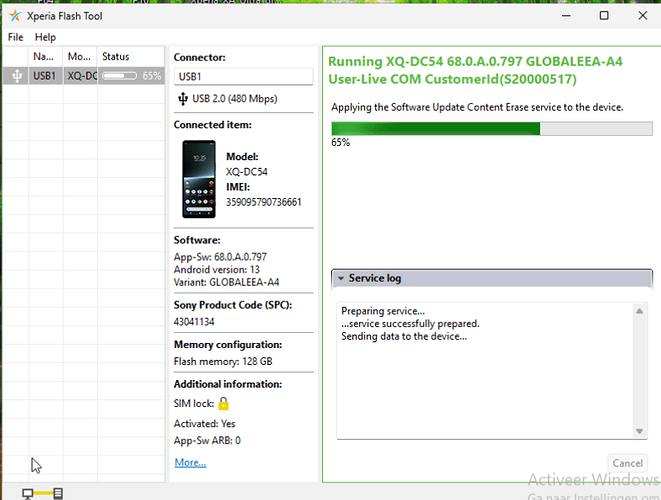Screen dimensions: 661x500
Task: Collapse the Service log section arrow
Action: click(x=341, y=278)
